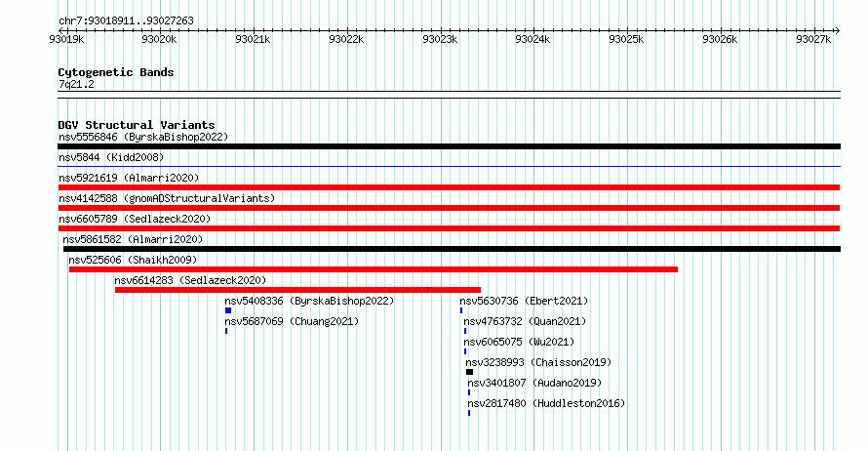Open nsv2817480 (Huddleston2016) label
The width and height of the screenshot is (868, 451).
(546, 403)
